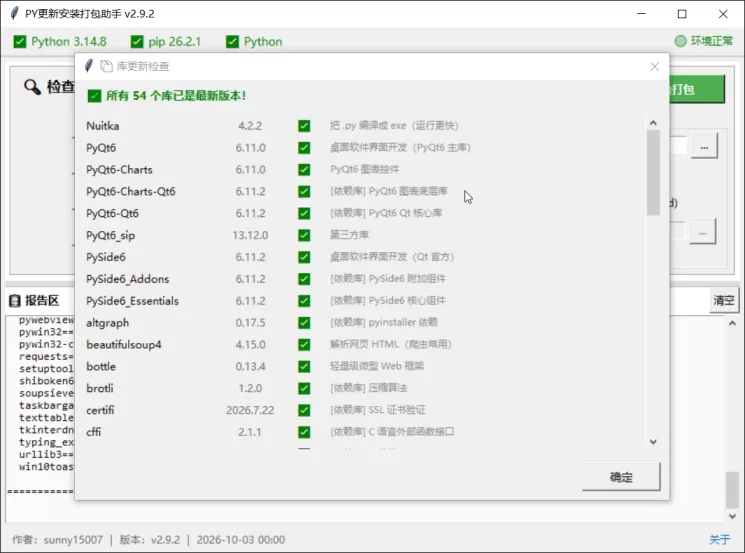Click the lower browse button
Viewport: 745px width, 553px height.
703,232
